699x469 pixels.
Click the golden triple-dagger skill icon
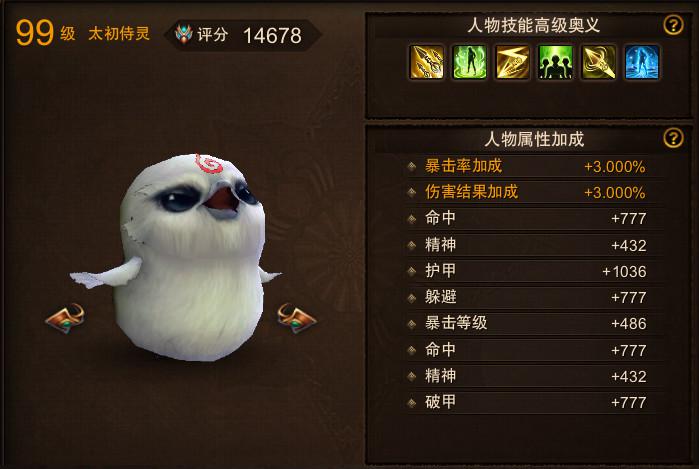point(426,62)
